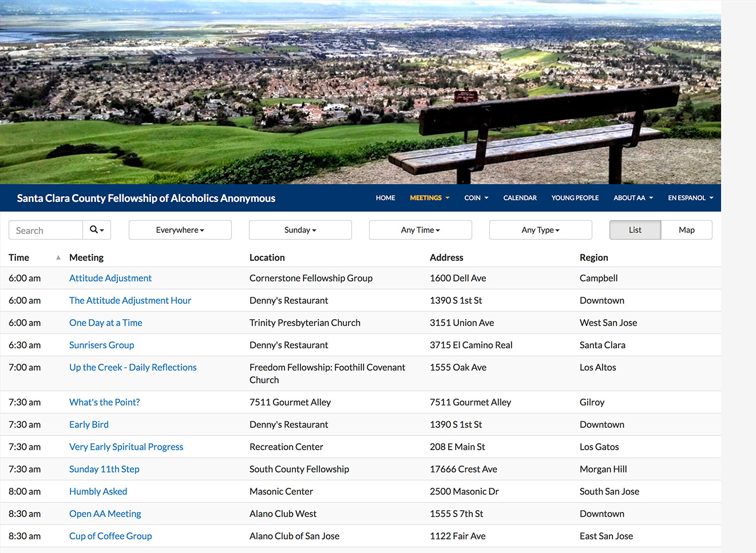Open the Sunday day dropdown
Viewport: 756px width, 553px height.
pyautogui.click(x=300, y=230)
